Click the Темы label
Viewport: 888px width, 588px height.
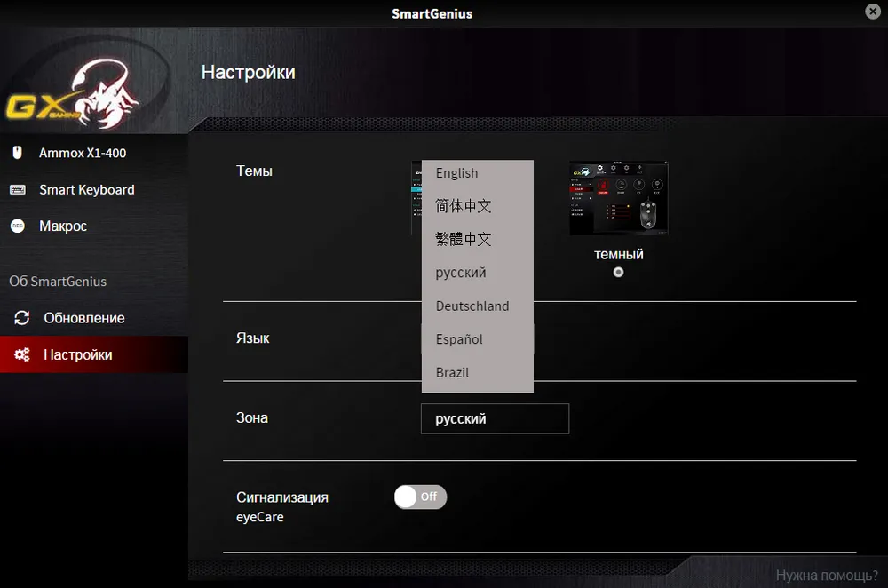coord(254,171)
